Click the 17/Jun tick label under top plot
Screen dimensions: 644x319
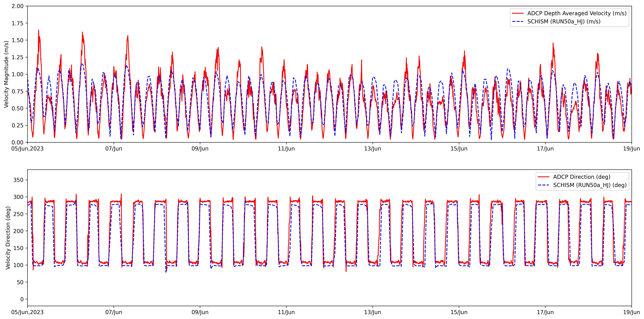pyautogui.click(x=545, y=149)
